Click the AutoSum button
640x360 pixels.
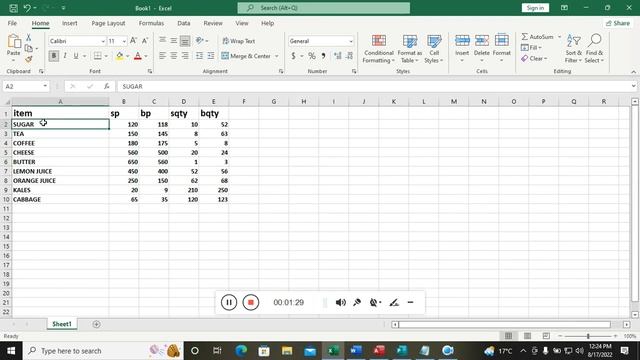click(538, 37)
